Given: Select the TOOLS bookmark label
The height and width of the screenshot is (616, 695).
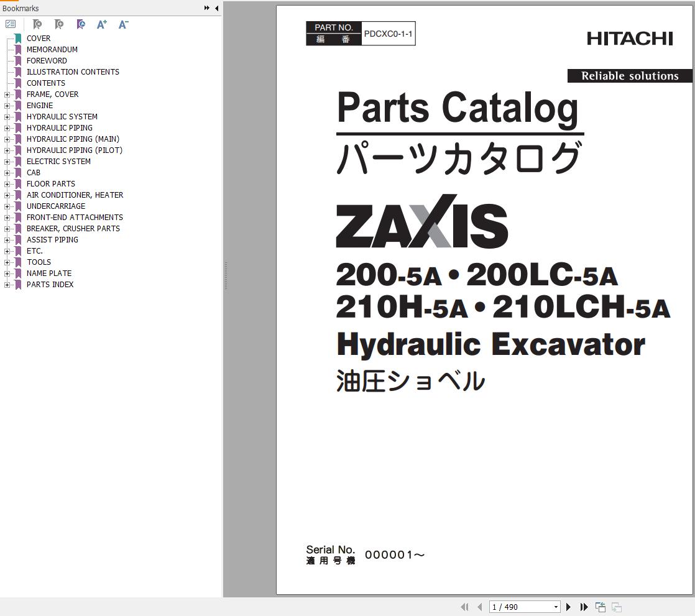Looking at the screenshot, I should point(39,262).
